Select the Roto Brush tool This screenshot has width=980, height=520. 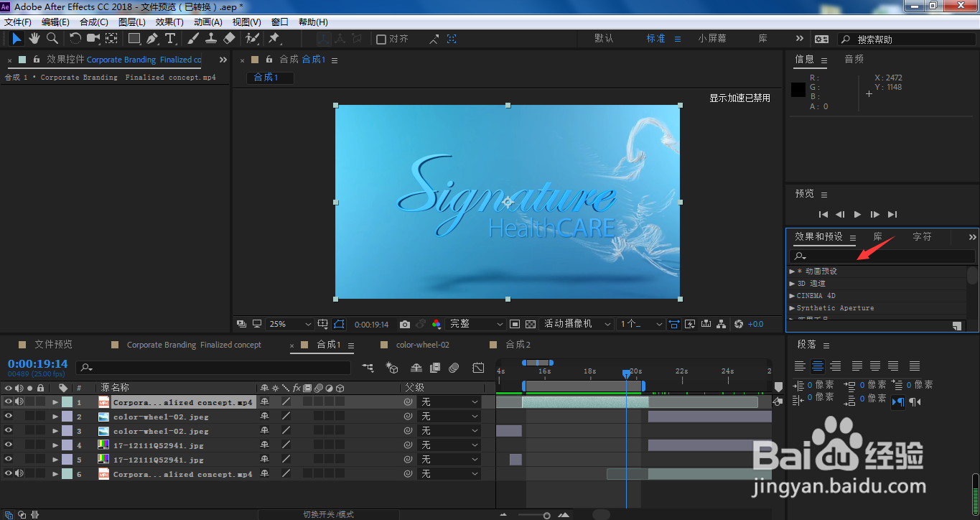click(252, 38)
